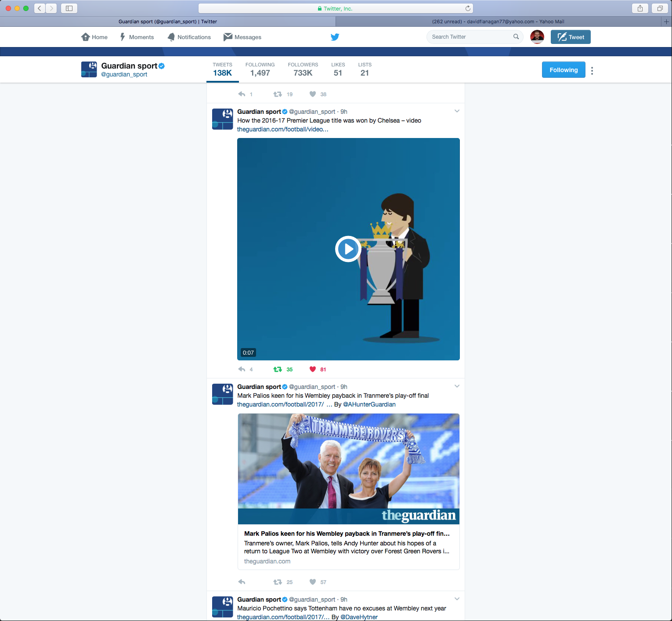Open the @guardian_sport handle in the header
The height and width of the screenshot is (621, 672).
[x=124, y=75]
